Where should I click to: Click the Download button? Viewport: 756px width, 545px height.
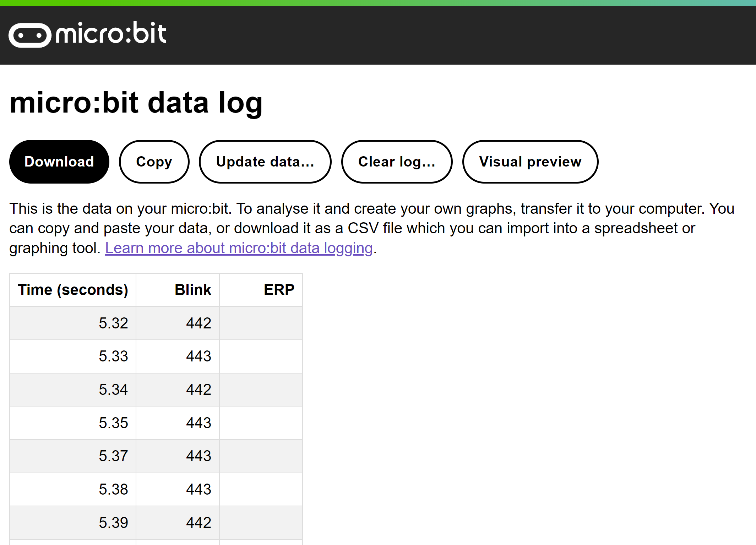click(59, 162)
